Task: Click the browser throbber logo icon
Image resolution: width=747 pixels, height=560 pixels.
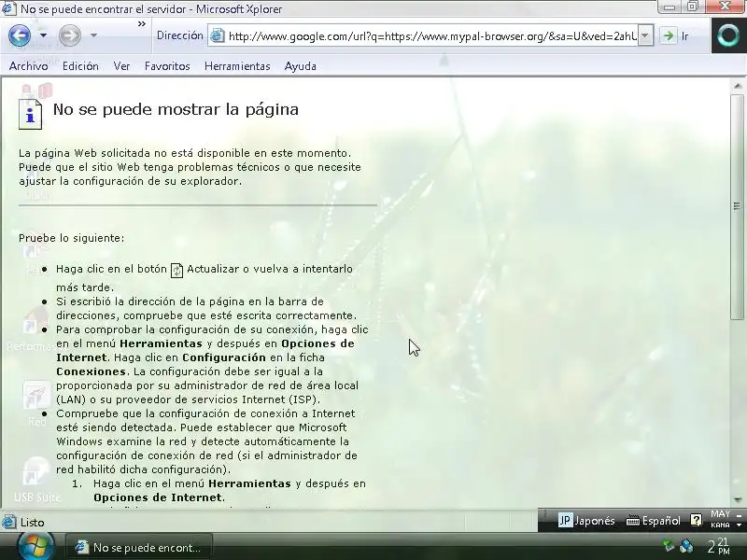Action: (728, 35)
